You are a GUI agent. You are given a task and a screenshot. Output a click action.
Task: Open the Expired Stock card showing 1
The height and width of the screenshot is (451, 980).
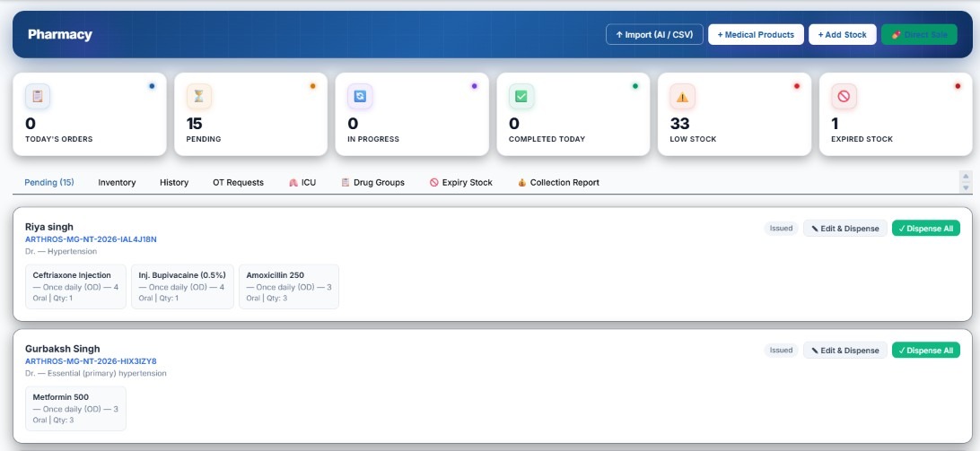(896, 114)
